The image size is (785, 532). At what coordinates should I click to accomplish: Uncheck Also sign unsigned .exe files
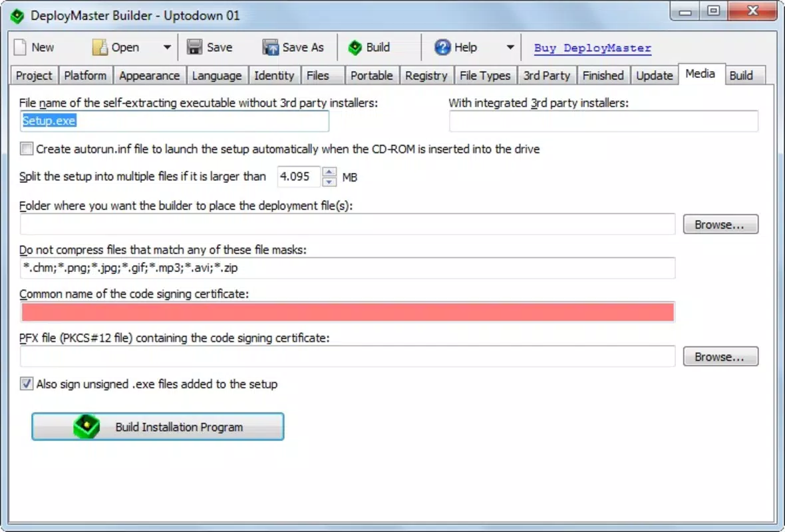27,384
